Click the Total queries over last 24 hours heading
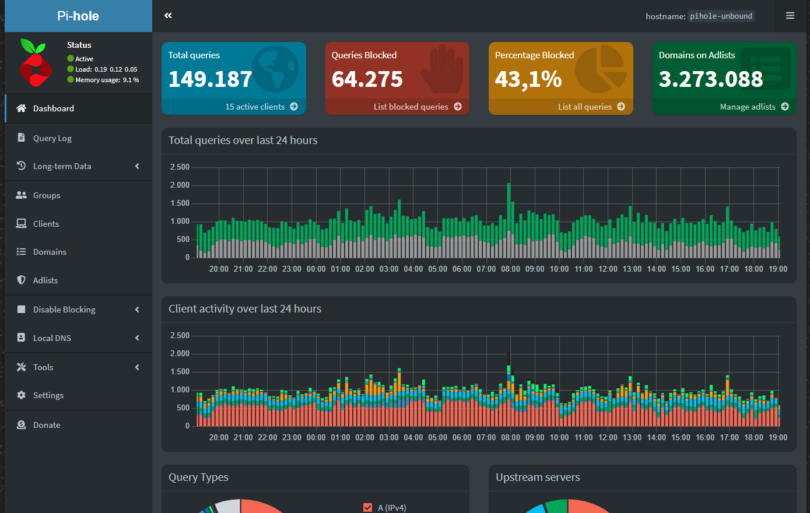 point(243,140)
